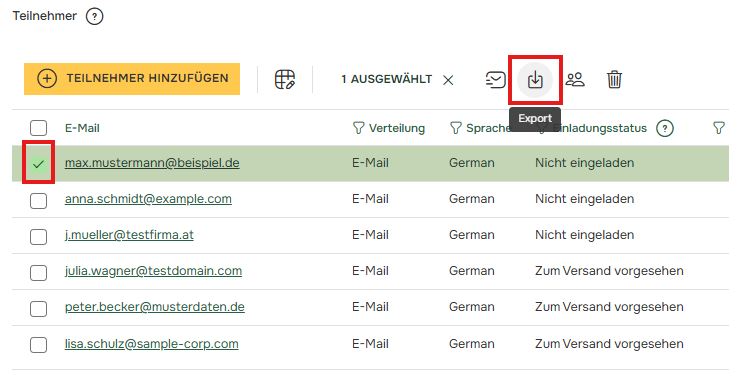Delete selected participant with trash icon
This screenshot has height=373, width=729.
point(614,80)
